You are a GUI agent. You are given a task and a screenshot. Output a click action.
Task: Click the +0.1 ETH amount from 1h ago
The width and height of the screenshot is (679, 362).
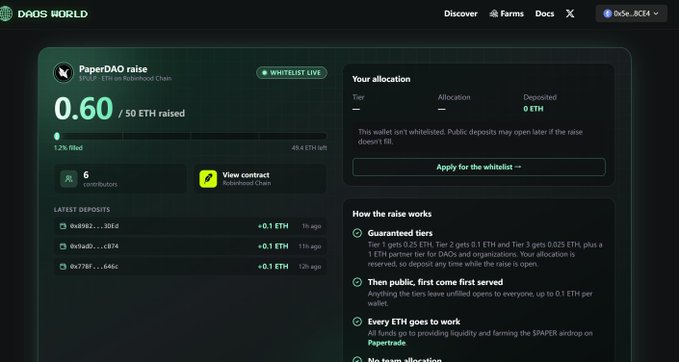pos(273,226)
